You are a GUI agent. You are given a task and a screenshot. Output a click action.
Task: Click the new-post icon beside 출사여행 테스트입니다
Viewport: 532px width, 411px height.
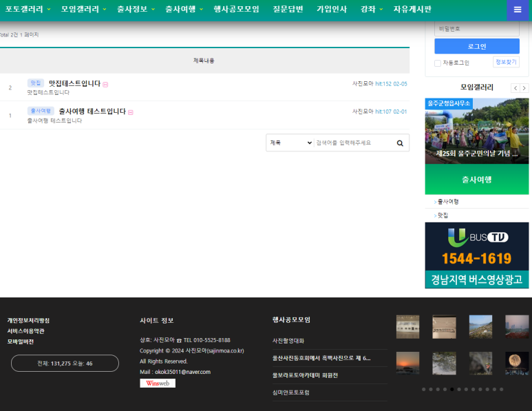pos(131,112)
